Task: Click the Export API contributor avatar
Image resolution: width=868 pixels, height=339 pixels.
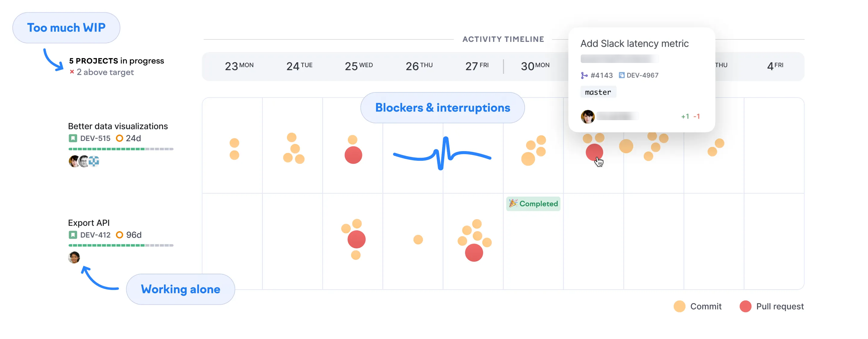Action: click(x=74, y=257)
